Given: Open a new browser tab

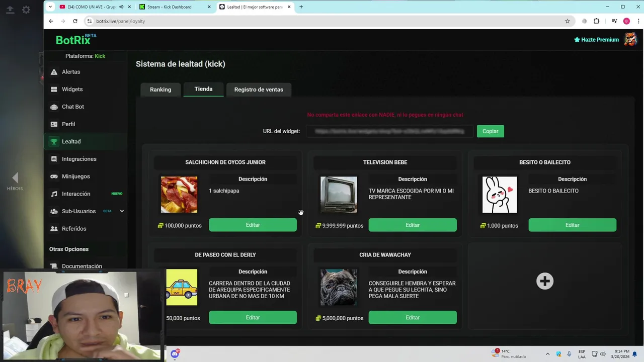Looking at the screenshot, I should pos(301,7).
